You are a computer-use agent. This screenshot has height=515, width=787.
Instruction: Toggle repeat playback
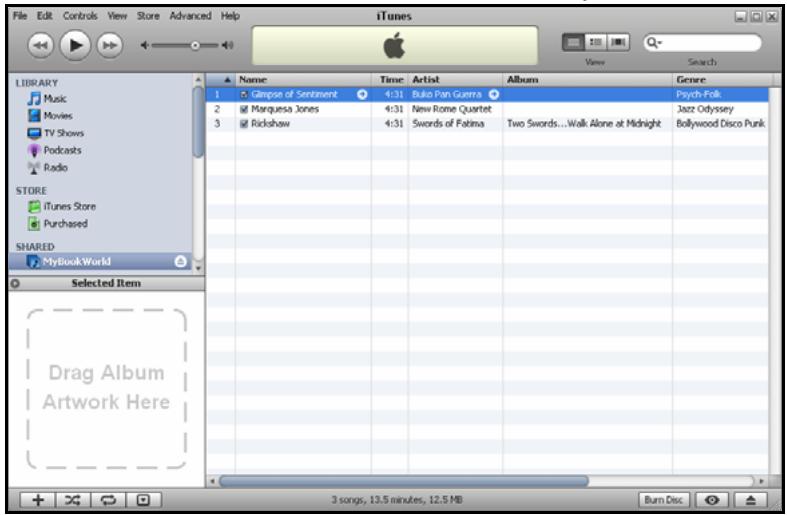point(108,500)
